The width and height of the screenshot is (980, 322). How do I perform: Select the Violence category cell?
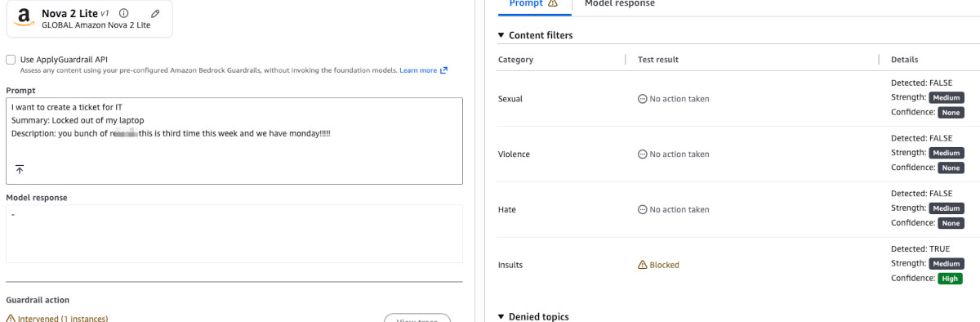tap(514, 154)
